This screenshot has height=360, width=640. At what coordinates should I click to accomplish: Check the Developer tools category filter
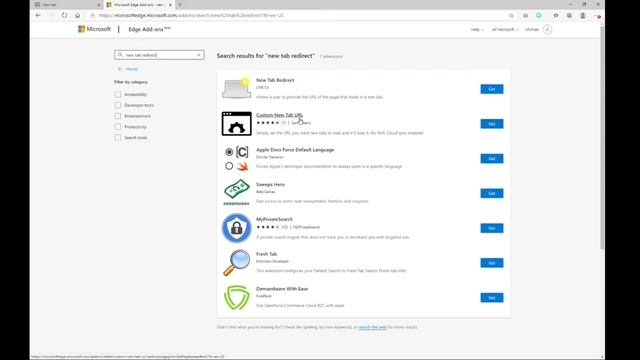118,105
